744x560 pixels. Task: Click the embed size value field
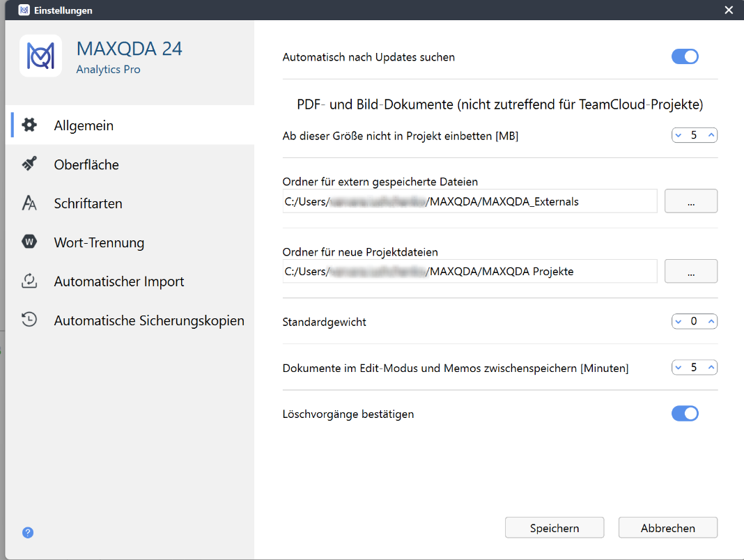[x=694, y=135]
